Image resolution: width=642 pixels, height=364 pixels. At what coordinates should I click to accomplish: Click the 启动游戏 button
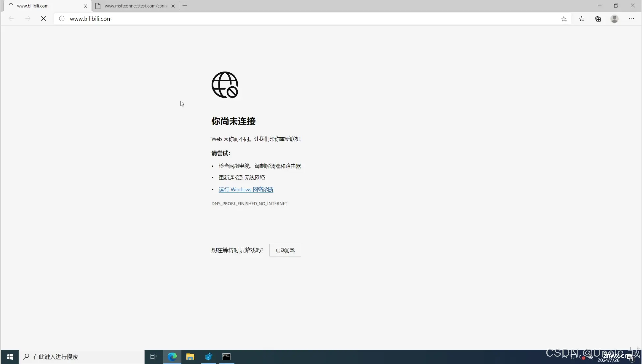coord(285,250)
